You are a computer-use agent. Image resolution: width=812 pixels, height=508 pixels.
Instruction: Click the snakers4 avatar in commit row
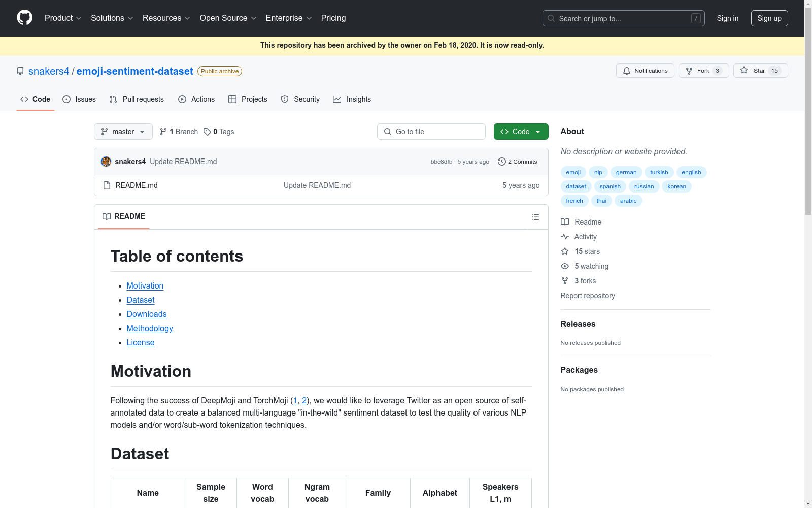coord(106,162)
